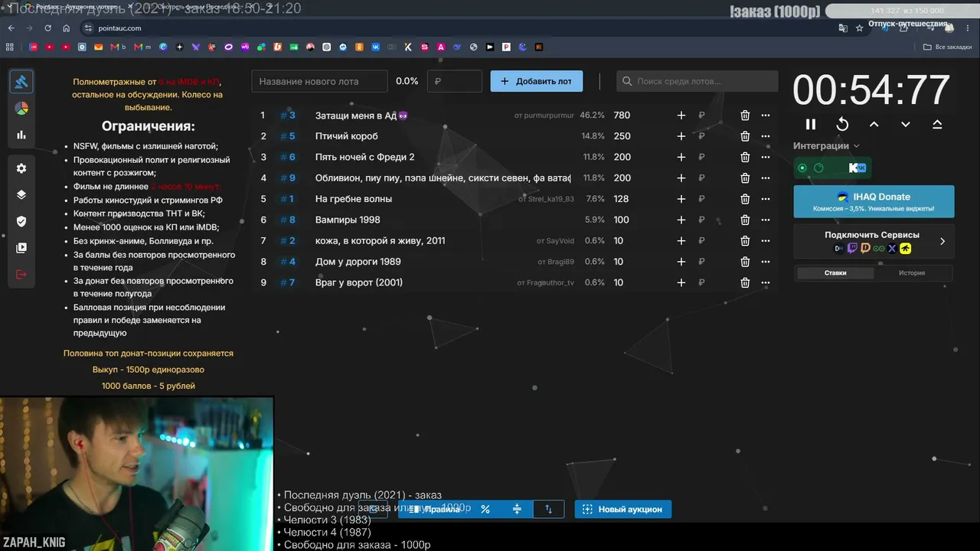
Task: Open the wheel of fortune sidebar icon
Action: tap(21, 109)
